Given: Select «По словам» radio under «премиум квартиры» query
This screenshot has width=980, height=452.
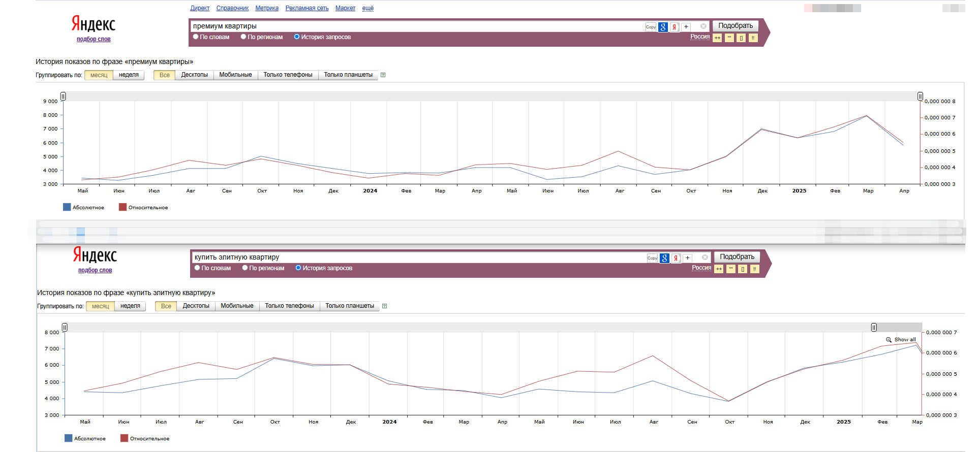Looking at the screenshot, I should click(196, 37).
